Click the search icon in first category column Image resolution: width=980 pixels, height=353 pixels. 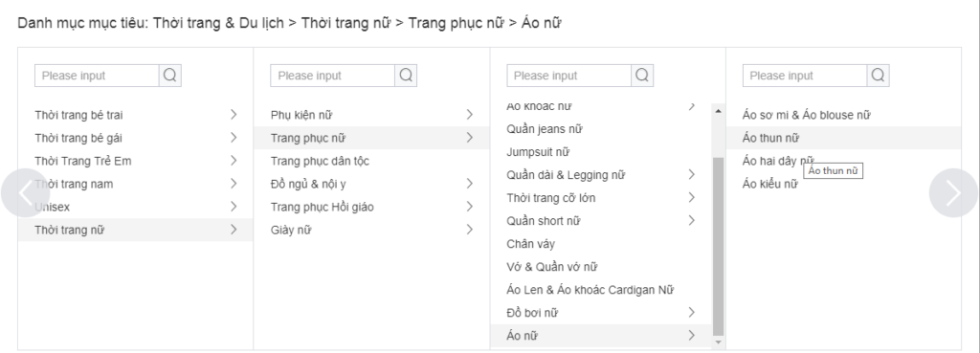170,76
